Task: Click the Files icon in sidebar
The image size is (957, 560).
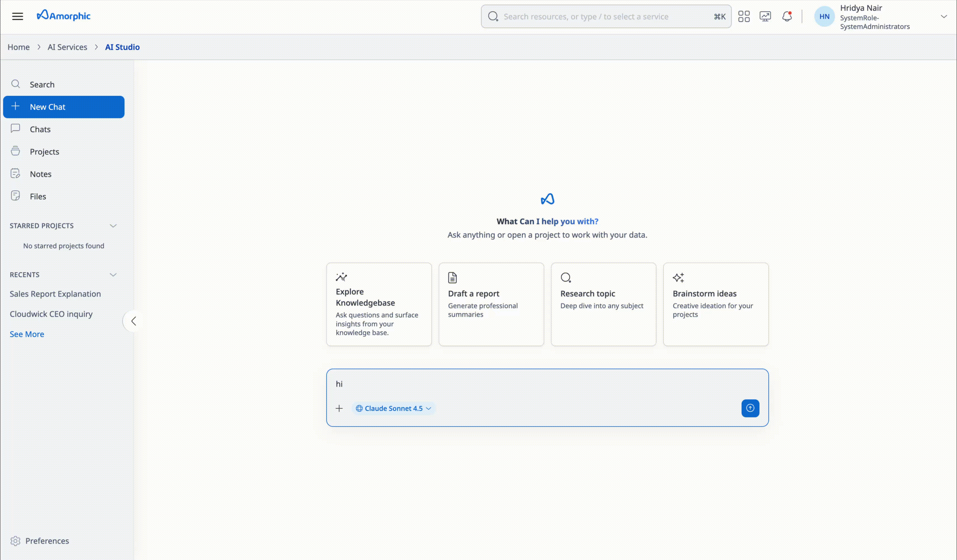Action: click(16, 196)
